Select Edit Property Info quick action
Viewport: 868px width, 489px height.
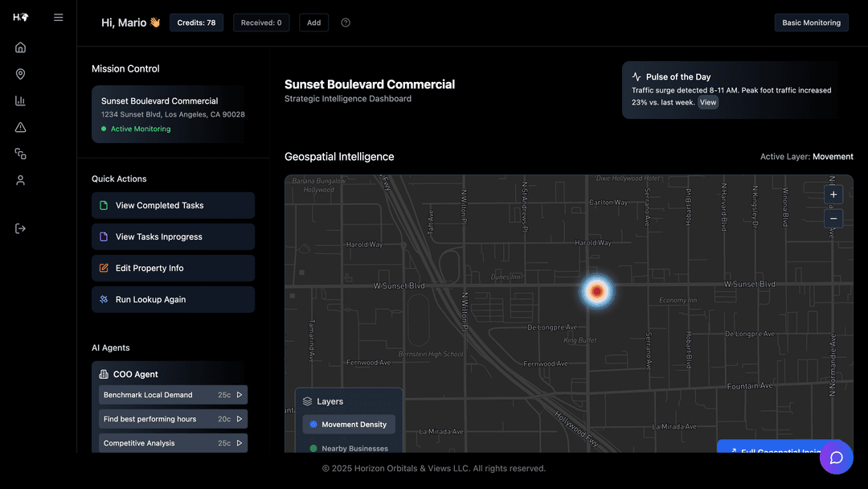click(x=173, y=268)
